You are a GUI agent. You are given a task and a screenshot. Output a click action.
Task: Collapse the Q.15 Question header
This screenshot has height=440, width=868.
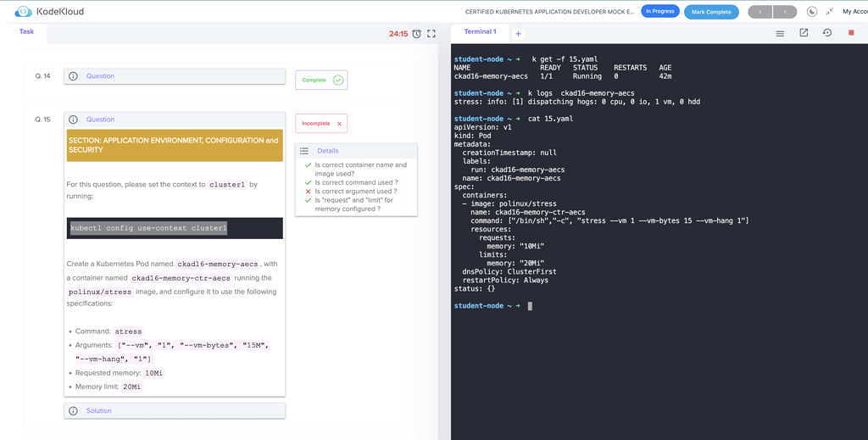[174, 120]
